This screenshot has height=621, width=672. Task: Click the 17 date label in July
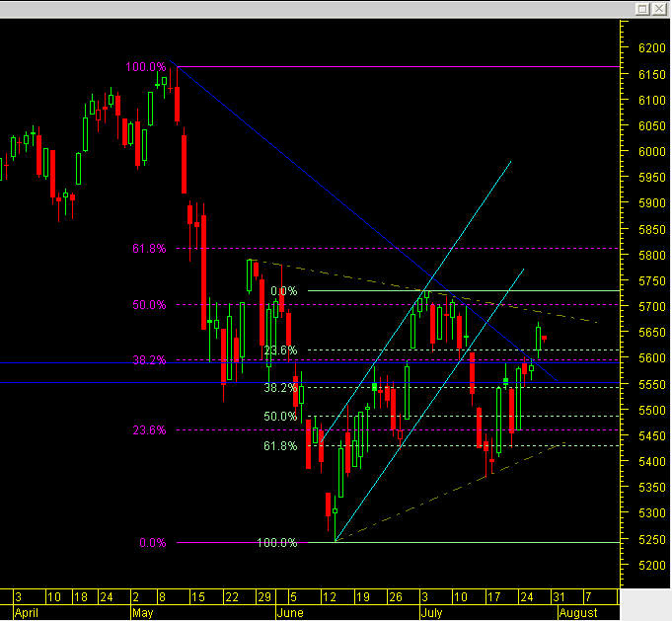(493, 597)
